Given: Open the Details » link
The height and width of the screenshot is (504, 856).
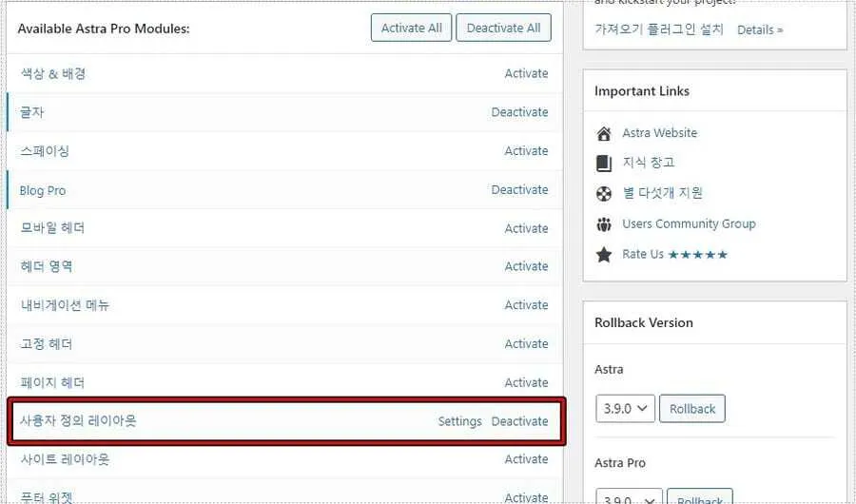Looking at the screenshot, I should [x=760, y=30].
